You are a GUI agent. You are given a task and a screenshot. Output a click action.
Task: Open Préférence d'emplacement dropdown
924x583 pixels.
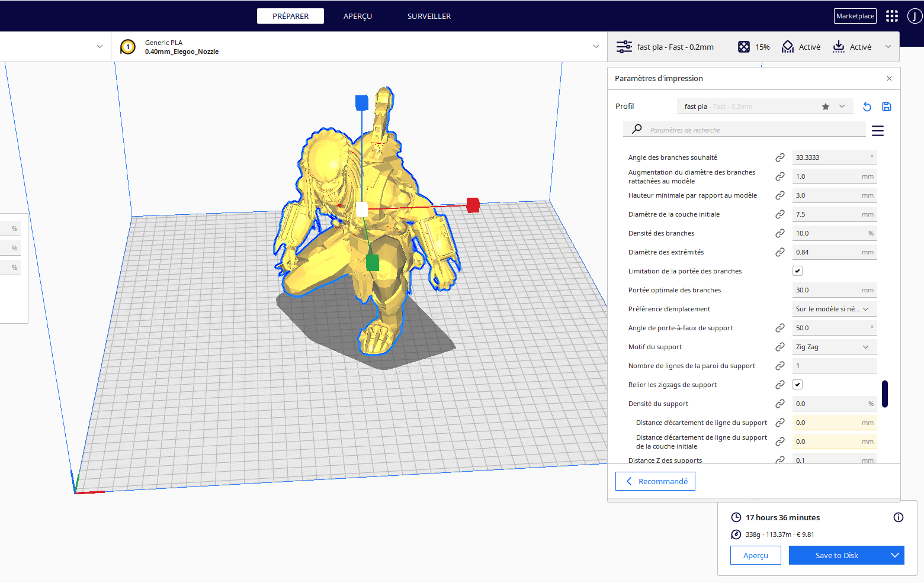coord(835,309)
